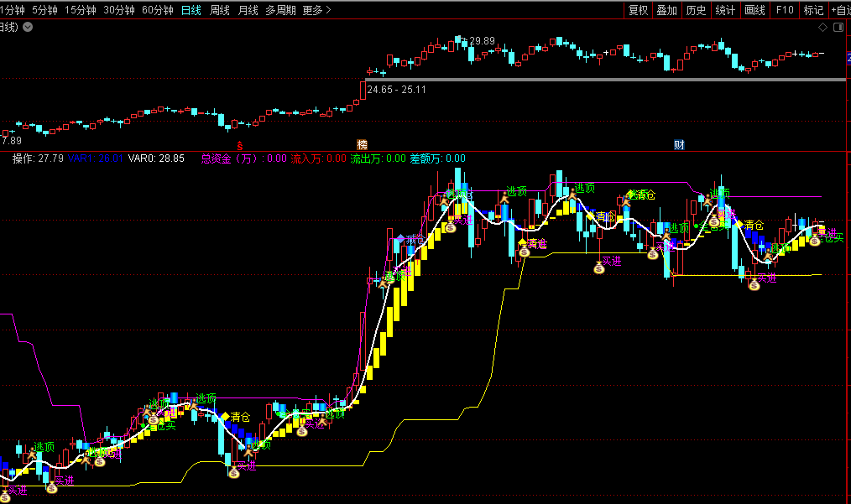Click the diamond icon above the chart
This screenshot has width=851, height=504.
pos(823,28)
